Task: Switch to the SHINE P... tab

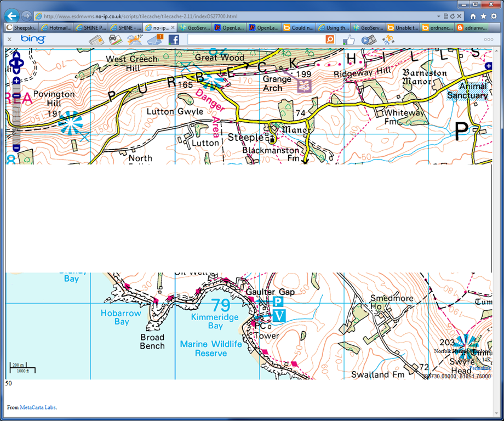Action: [91, 27]
